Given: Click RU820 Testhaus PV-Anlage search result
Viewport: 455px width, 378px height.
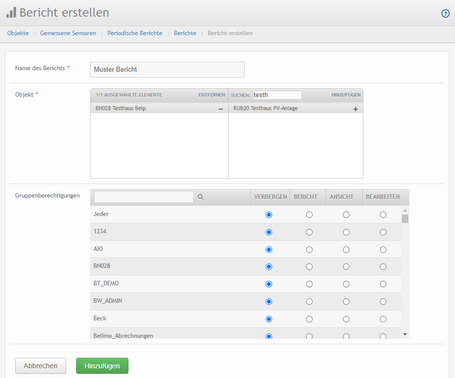Looking at the screenshot, I should 296,108.
